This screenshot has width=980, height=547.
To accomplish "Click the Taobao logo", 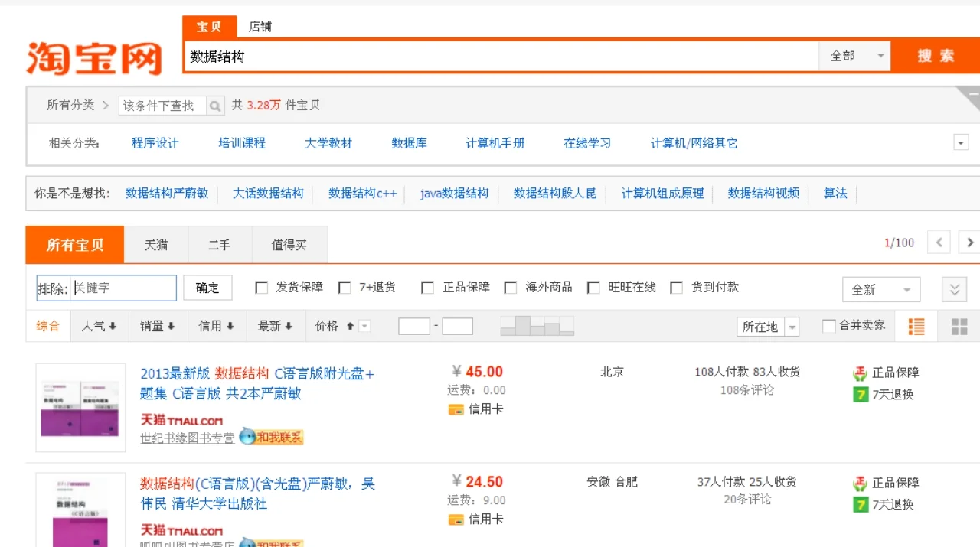I will (x=94, y=57).
